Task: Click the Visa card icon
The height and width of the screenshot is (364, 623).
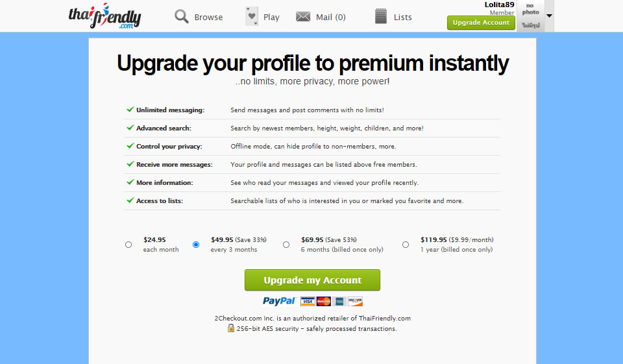Action: pyautogui.click(x=308, y=301)
